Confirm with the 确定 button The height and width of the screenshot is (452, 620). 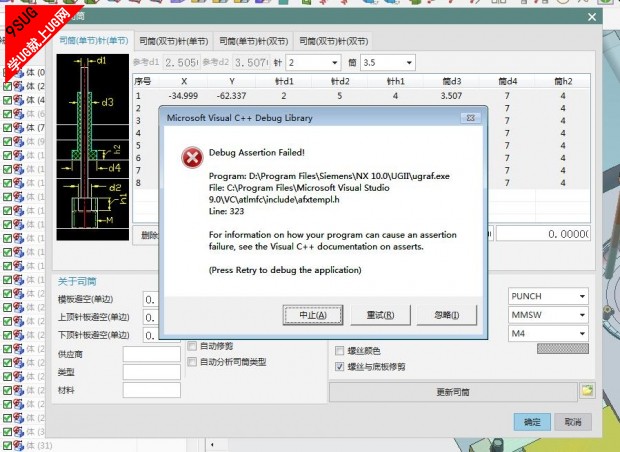pos(532,422)
